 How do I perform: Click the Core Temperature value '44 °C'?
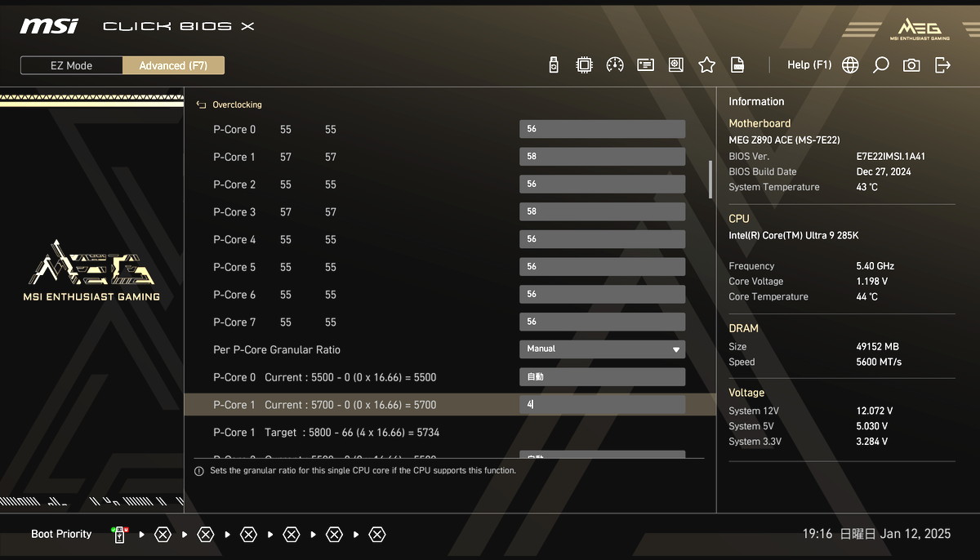pyautogui.click(x=867, y=297)
